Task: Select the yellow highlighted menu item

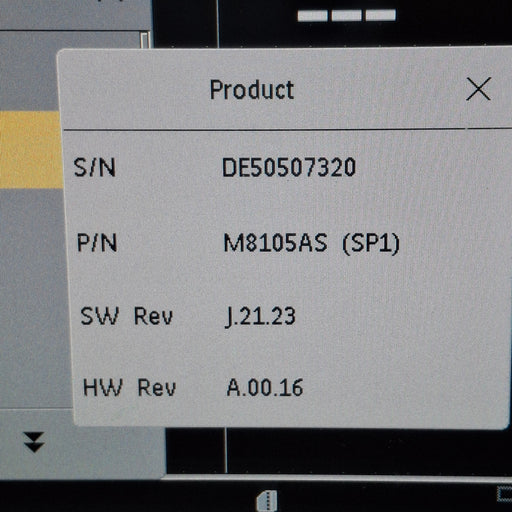Action: 31,150
